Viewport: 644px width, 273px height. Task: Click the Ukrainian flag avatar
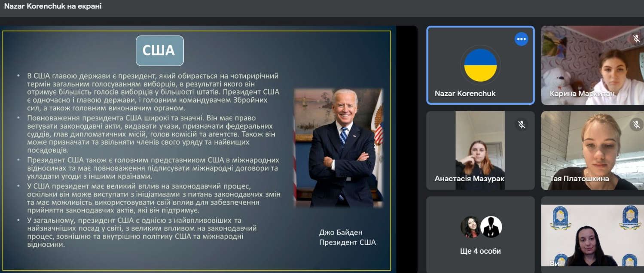tap(480, 65)
